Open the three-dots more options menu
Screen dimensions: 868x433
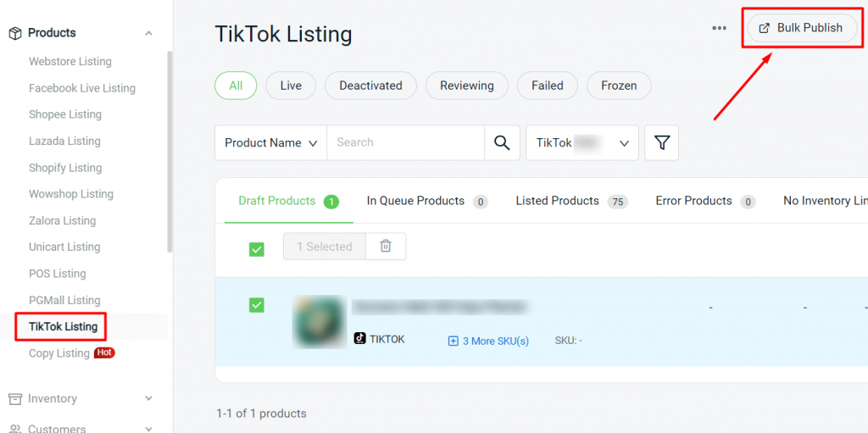[719, 28]
